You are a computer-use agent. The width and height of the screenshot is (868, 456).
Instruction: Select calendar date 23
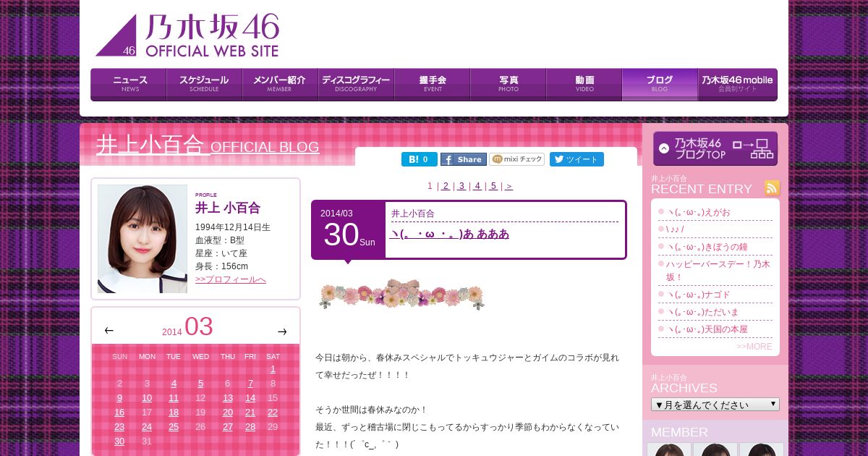tap(119, 427)
